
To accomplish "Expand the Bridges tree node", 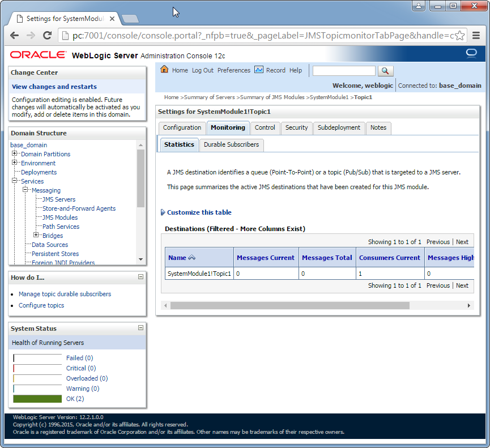I will 36,235.
